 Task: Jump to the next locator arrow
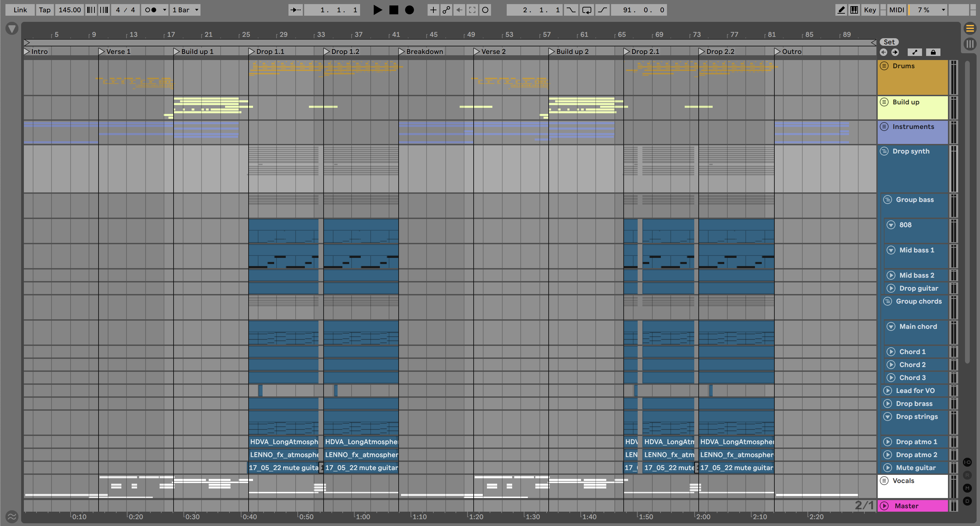pyautogui.click(x=895, y=52)
